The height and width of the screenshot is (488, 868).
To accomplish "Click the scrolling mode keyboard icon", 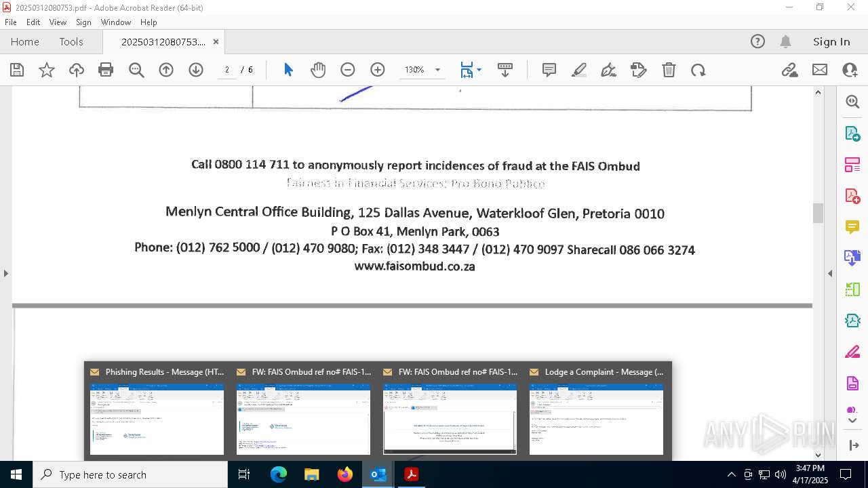I will click(505, 70).
